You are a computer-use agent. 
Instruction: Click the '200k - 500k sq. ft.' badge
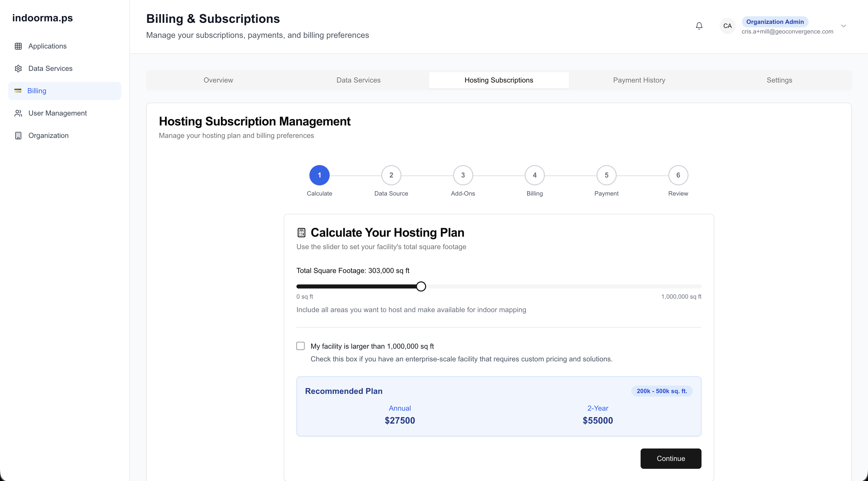[662, 391]
